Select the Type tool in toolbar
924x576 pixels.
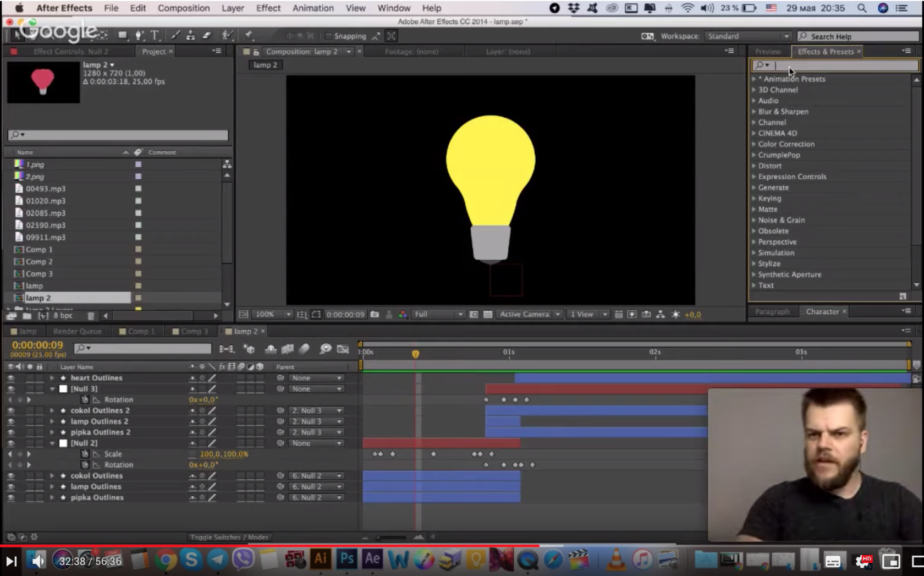click(155, 36)
